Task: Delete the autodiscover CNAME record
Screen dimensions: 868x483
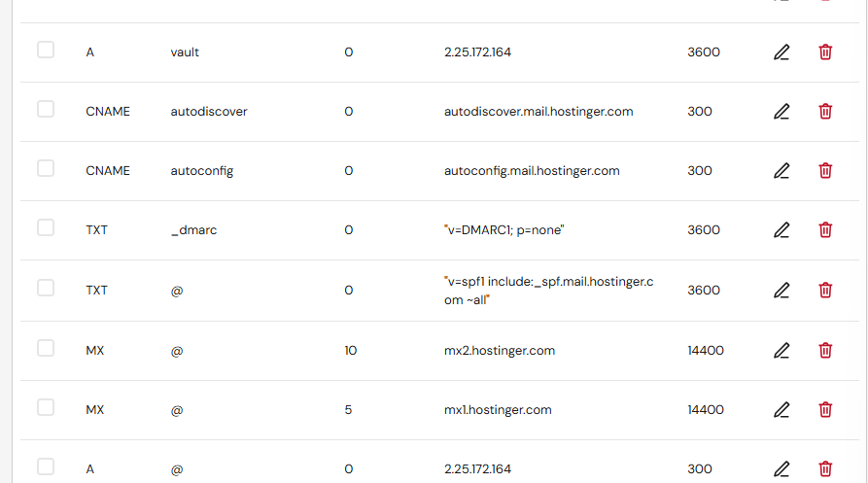Action: [825, 111]
